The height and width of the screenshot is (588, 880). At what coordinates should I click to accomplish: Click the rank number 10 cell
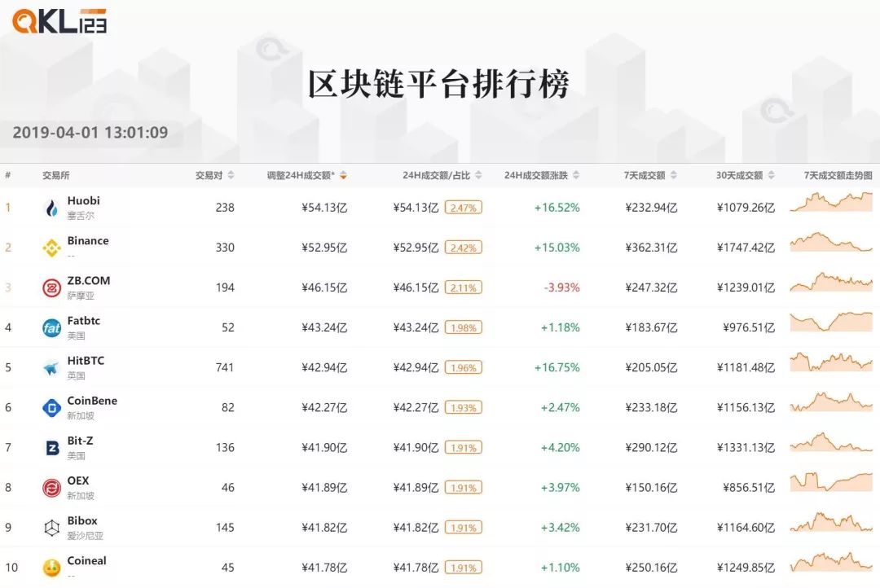(x=11, y=568)
